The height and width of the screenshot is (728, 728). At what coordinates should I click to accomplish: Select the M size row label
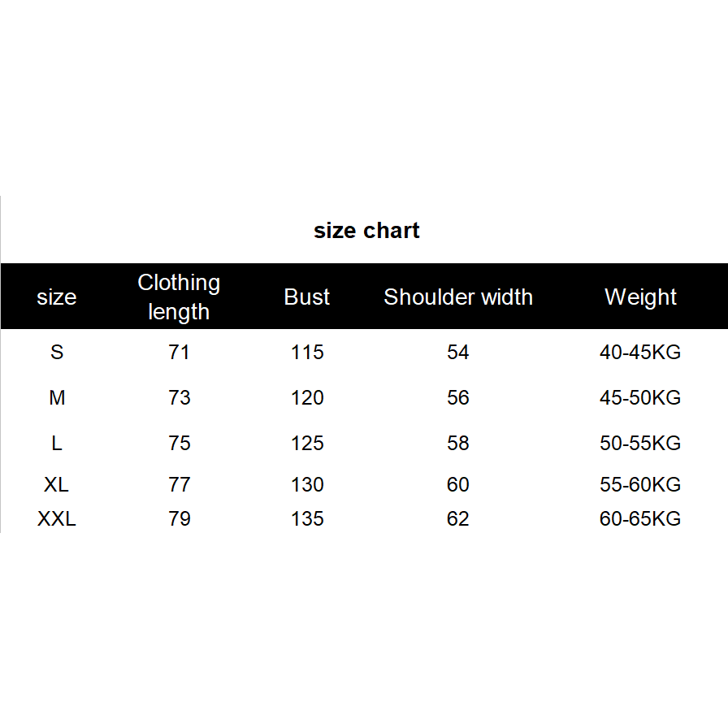57,398
